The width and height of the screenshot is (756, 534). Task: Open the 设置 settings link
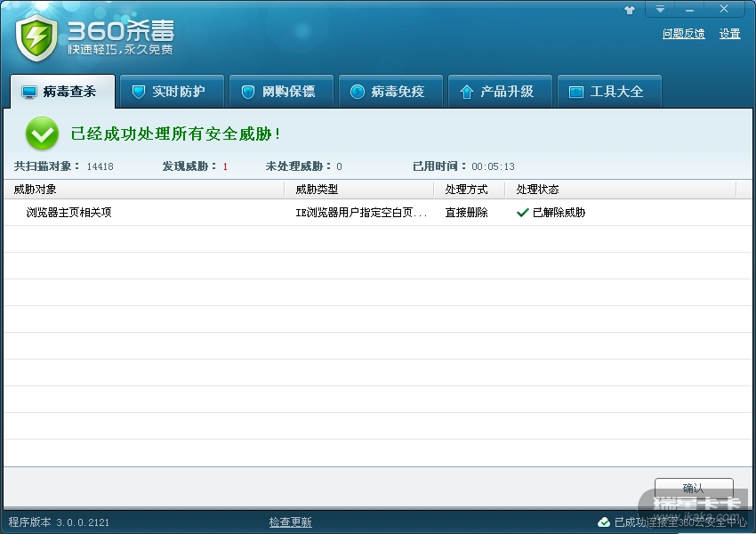(729, 34)
